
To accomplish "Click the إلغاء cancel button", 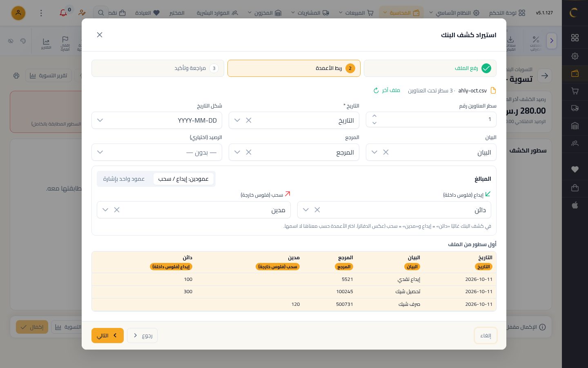I will (486, 336).
